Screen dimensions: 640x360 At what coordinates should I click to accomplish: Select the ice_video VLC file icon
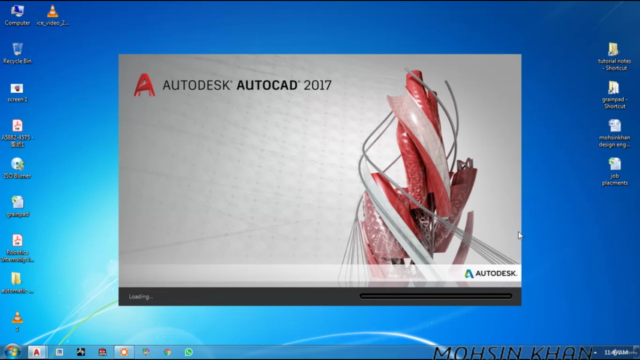(52, 15)
